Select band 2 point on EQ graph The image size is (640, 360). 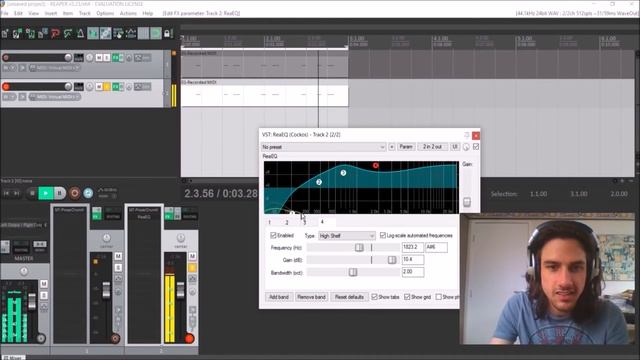pos(319,182)
